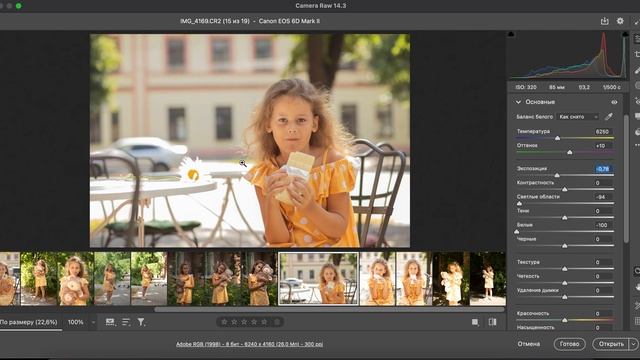Image resolution: width=640 pixels, height=360 pixels.
Task: Toggle the grid overlay icon
Action: click(637, 322)
